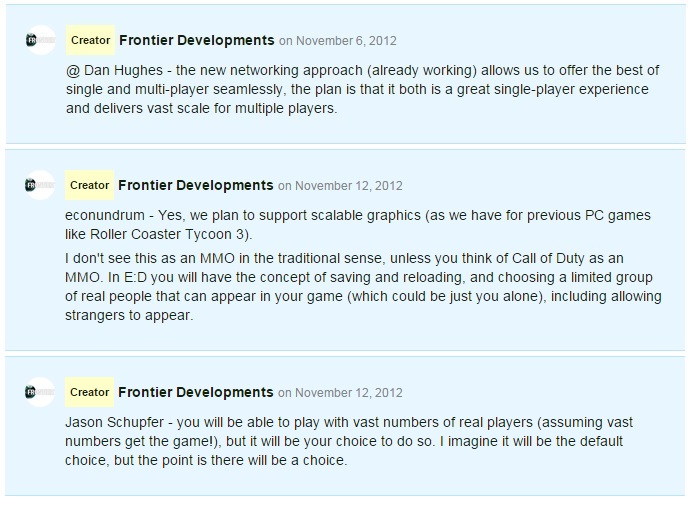
Task: Click the avatar beside the Jason Schupfer reply
Action: tap(40, 392)
